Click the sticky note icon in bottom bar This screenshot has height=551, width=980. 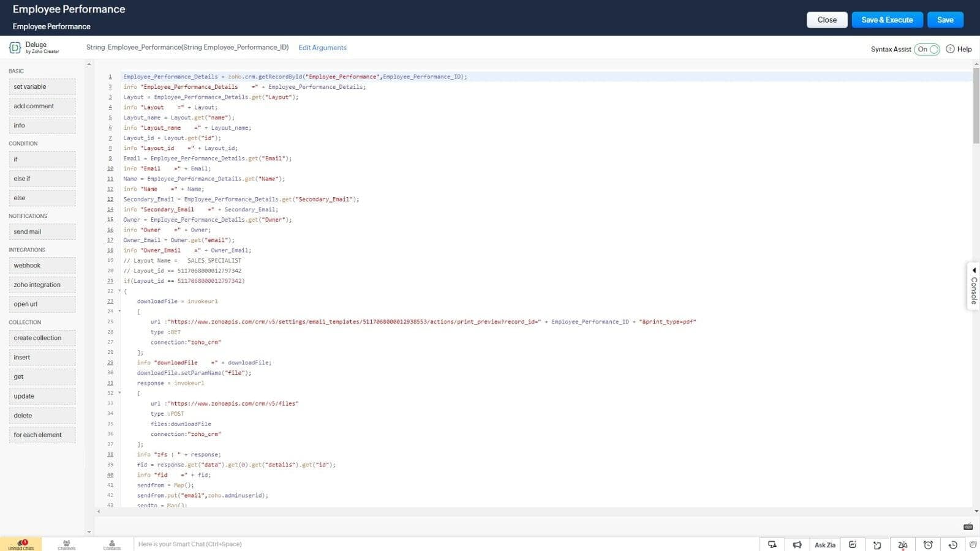coord(877,545)
